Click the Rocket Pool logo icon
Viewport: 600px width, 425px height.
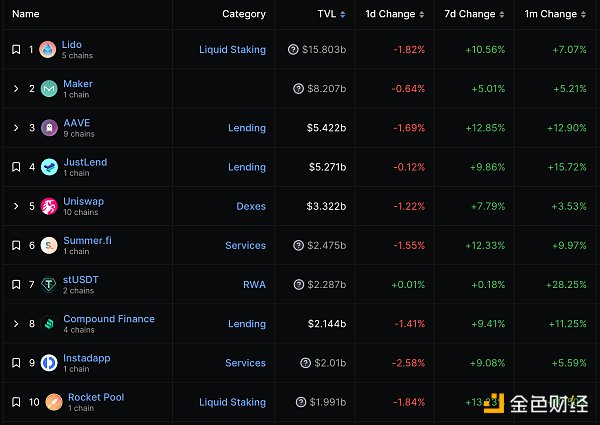pyautogui.click(x=47, y=402)
